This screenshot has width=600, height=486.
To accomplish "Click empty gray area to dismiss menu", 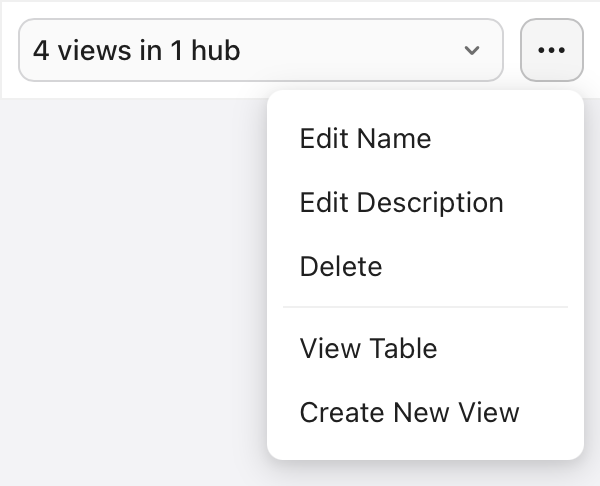I will click(130, 300).
